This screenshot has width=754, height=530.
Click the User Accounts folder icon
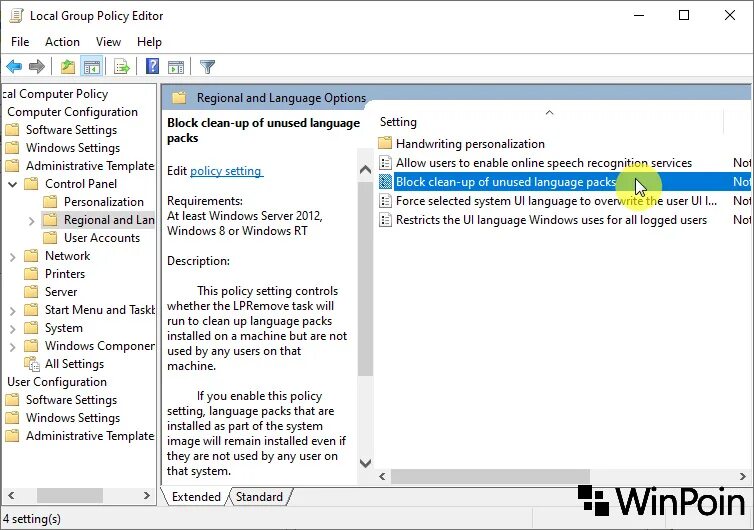click(x=50, y=238)
